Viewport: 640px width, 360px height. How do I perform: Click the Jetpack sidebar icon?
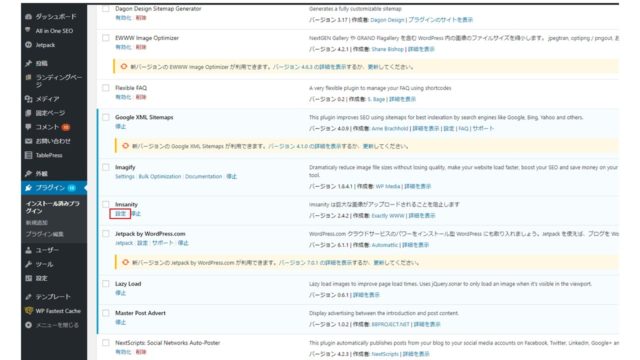click(28, 45)
